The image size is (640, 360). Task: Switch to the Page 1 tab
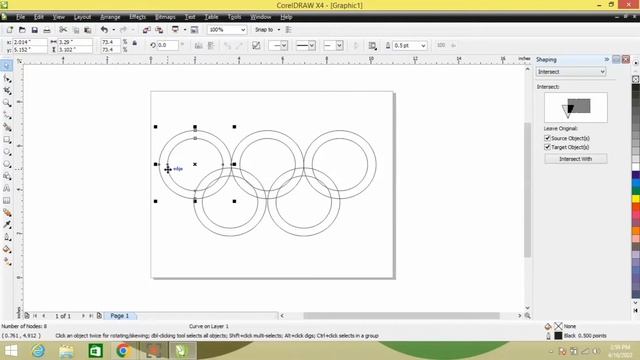point(120,316)
